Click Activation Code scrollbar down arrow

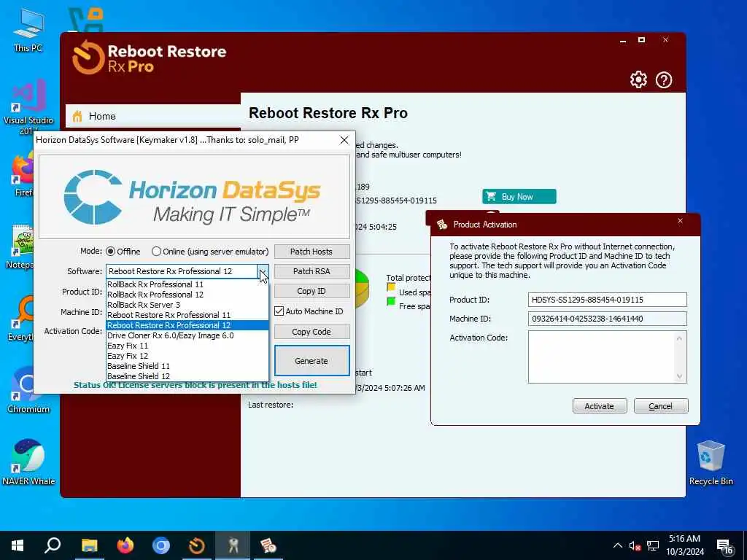tap(680, 377)
